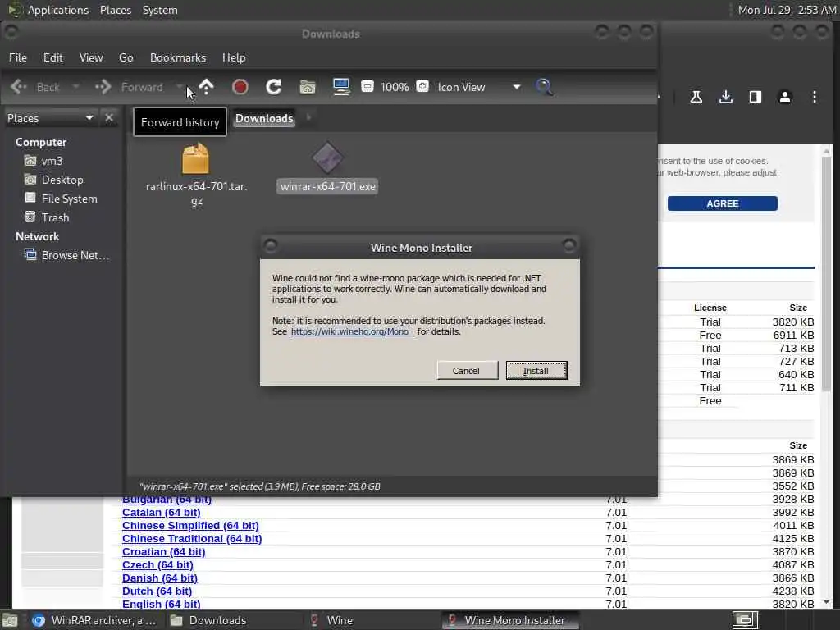This screenshot has width=840, height=630.
Task: Open the wiki.winehq.org/Mono link
Action: tap(351, 331)
